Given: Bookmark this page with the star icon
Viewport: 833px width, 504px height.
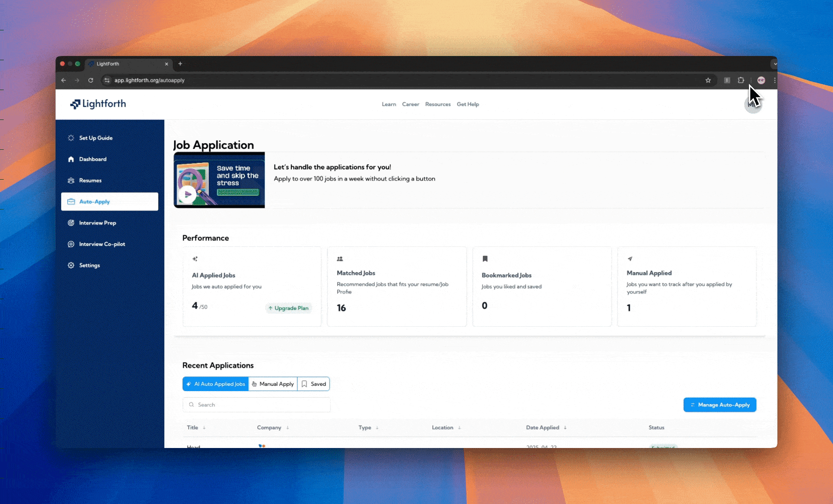Looking at the screenshot, I should [x=708, y=80].
